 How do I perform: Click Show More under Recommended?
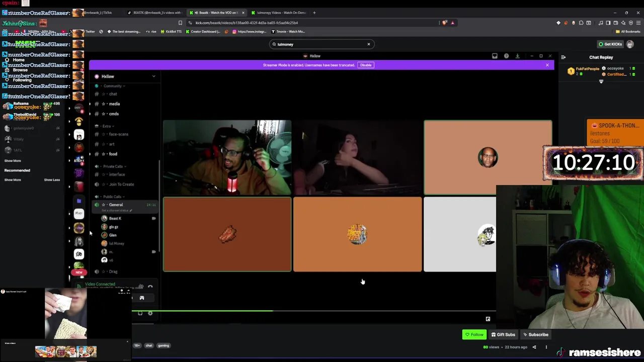coord(13,180)
